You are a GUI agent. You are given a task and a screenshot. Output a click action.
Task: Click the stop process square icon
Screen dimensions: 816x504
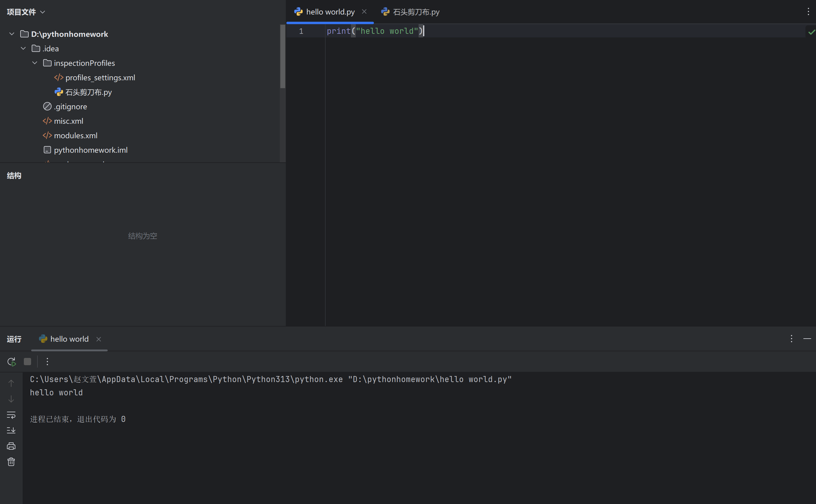click(x=27, y=362)
